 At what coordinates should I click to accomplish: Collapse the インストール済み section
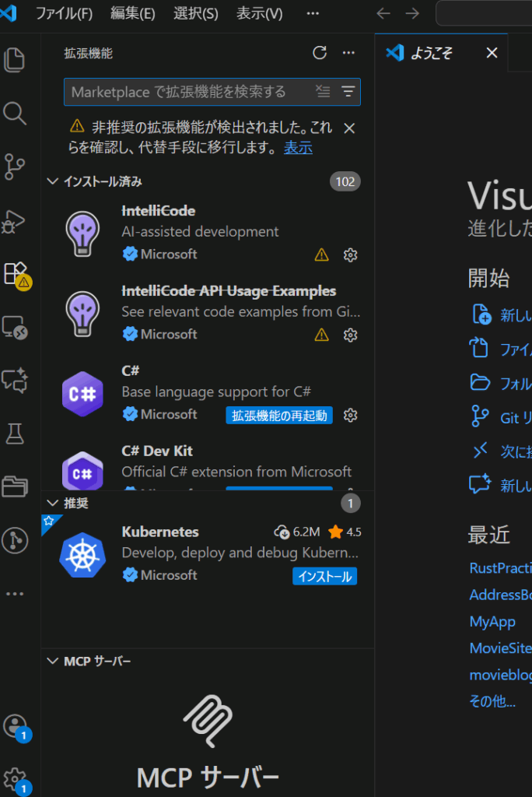tap(53, 181)
